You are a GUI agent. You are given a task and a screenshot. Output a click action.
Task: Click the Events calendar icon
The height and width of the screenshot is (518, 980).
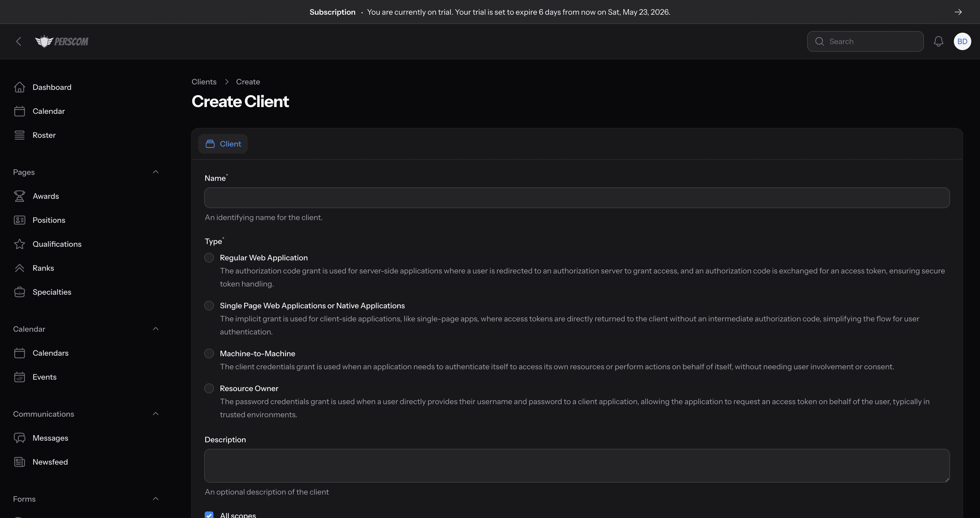19,377
